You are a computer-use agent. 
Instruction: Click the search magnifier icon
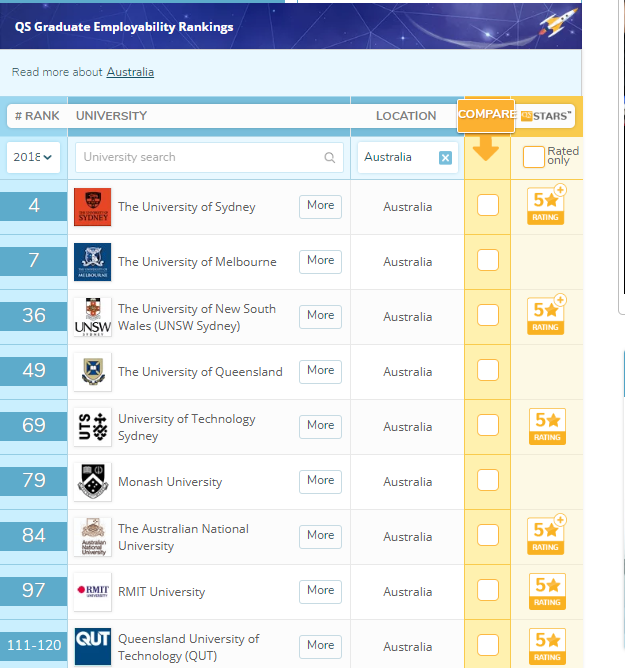tap(329, 157)
